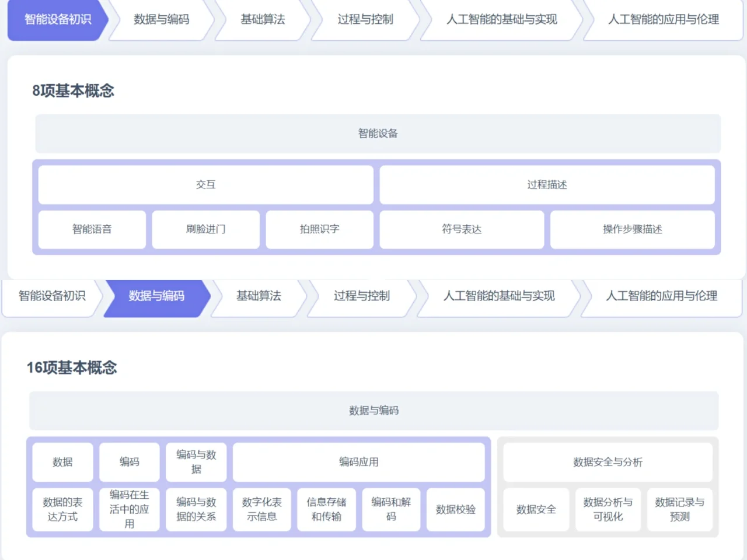Open the 数据安全 card
The width and height of the screenshot is (747, 560).
click(x=536, y=509)
